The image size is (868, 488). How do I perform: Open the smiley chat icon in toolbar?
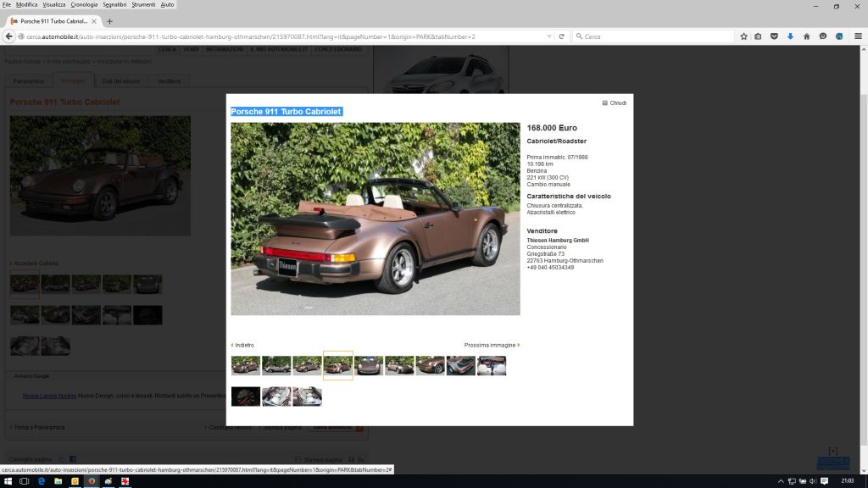tap(823, 36)
